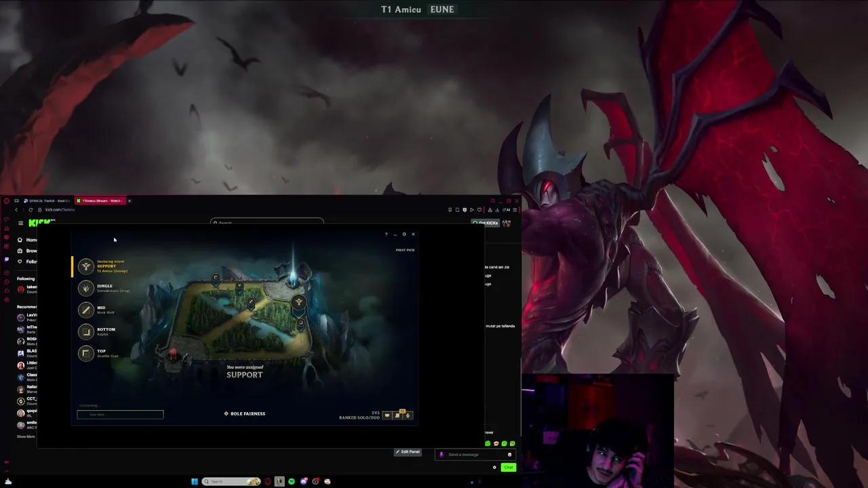Switch to the DPM.LOL Tierlist browser tab
This screenshot has width=868, height=488.
(x=47, y=201)
